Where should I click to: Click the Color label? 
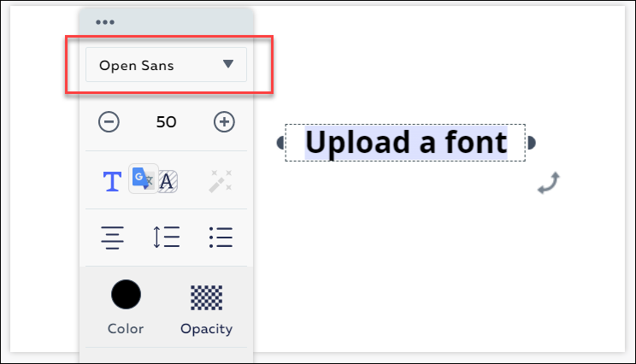tap(126, 328)
